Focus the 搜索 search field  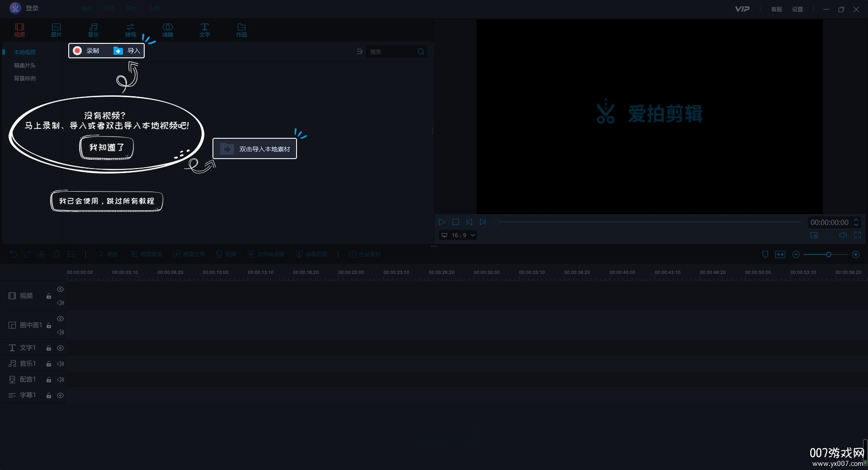pyautogui.click(x=391, y=52)
